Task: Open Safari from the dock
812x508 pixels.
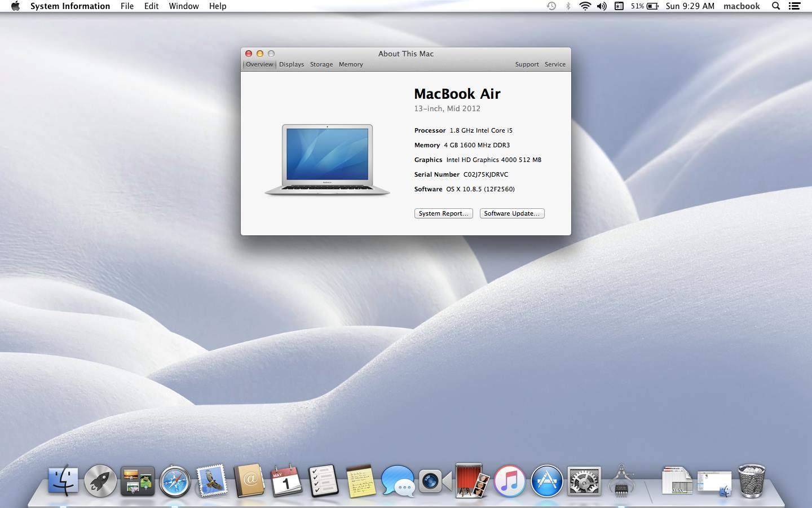Action: pyautogui.click(x=175, y=481)
